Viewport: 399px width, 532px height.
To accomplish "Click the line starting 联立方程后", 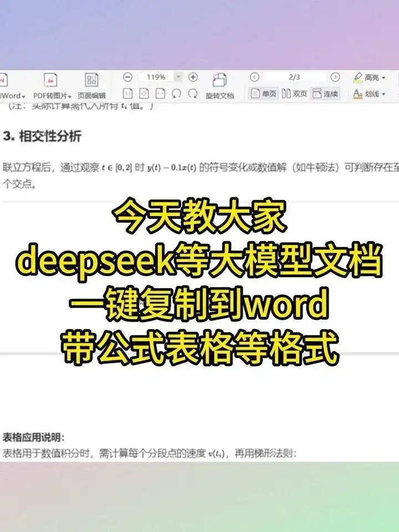I will click(x=201, y=167).
